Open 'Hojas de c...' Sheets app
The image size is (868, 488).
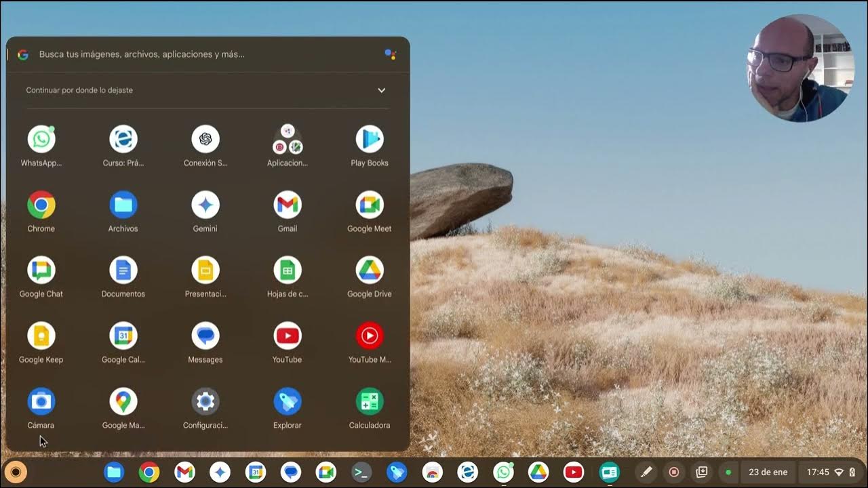click(x=288, y=270)
